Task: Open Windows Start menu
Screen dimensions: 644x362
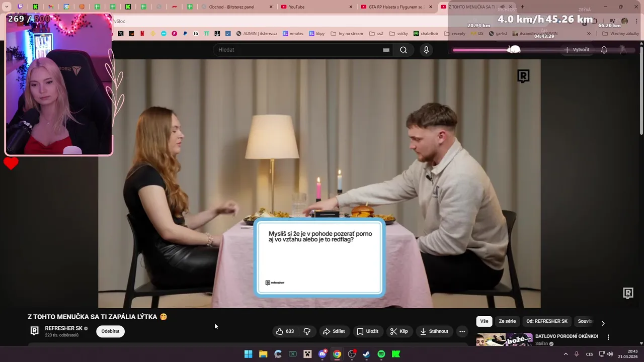Action: coord(248,354)
